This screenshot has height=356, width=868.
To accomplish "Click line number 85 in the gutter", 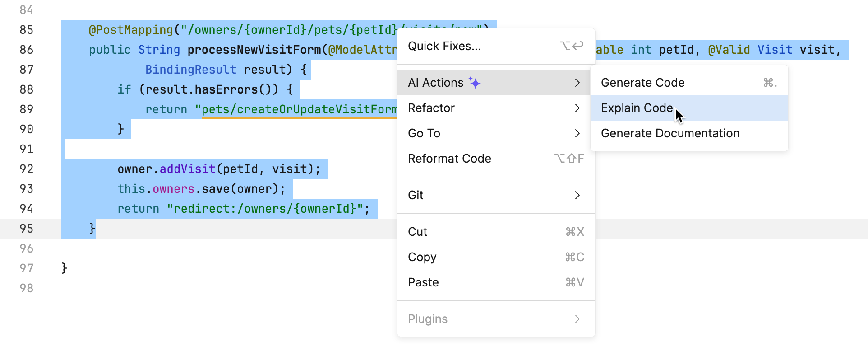I will pos(27,30).
